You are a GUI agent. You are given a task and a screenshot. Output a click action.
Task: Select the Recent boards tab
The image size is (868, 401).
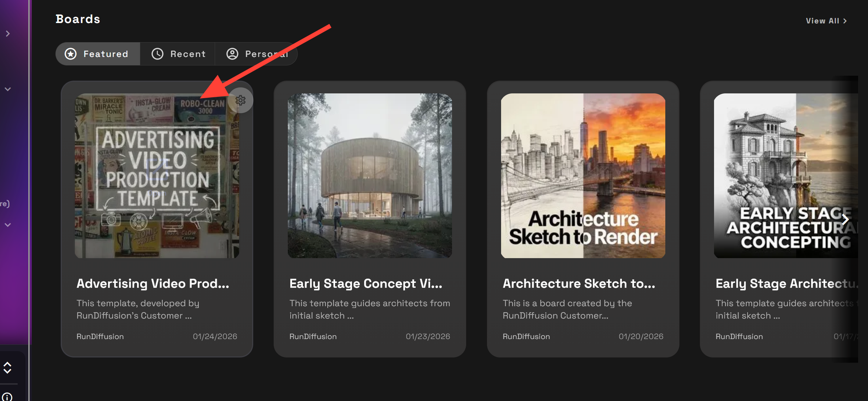178,54
